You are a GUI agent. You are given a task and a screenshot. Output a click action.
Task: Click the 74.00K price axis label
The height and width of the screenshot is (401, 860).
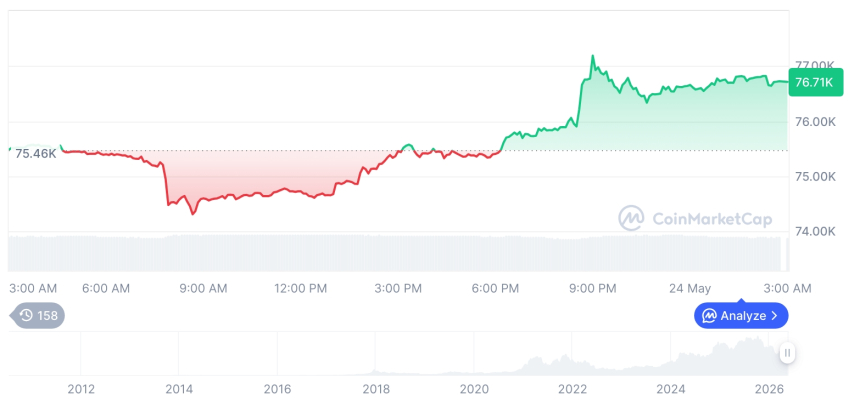[814, 231]
